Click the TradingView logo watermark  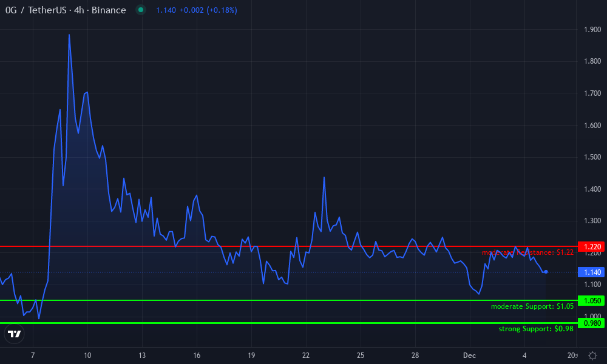pos(14,333)
